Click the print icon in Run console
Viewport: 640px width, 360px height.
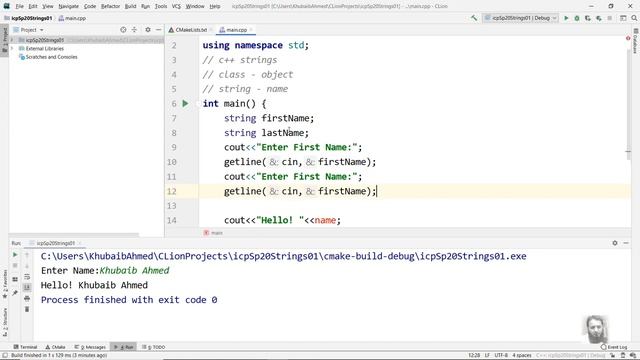click(x=27, y=298)
